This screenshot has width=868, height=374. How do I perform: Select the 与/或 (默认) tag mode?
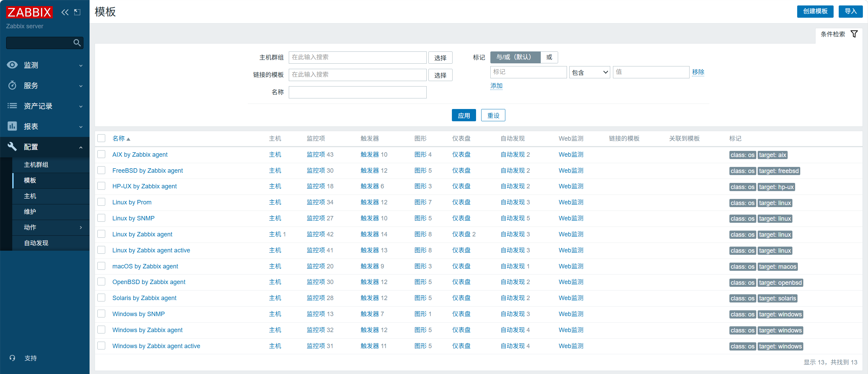(515, 57)
